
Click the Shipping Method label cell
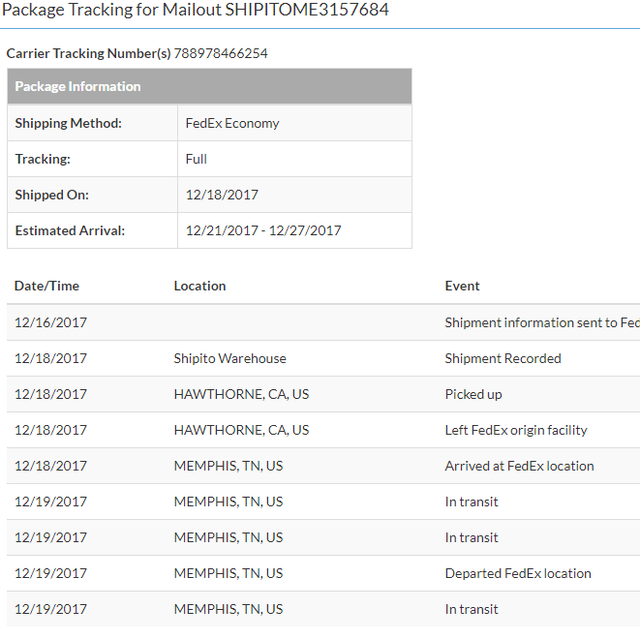[92, 123]
